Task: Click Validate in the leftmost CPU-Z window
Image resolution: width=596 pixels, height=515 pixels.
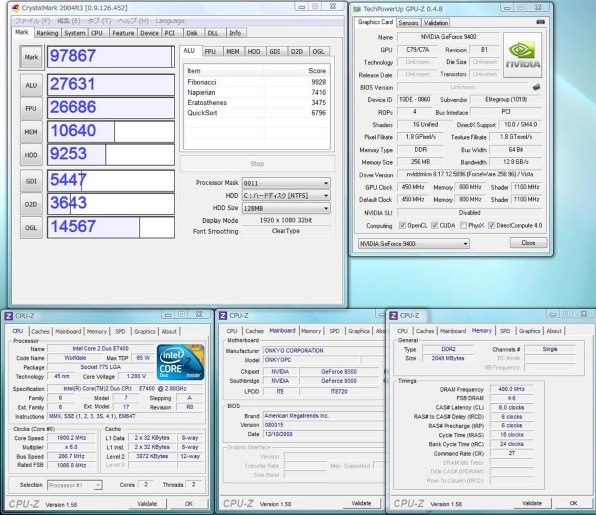Action: coord(147,504)
